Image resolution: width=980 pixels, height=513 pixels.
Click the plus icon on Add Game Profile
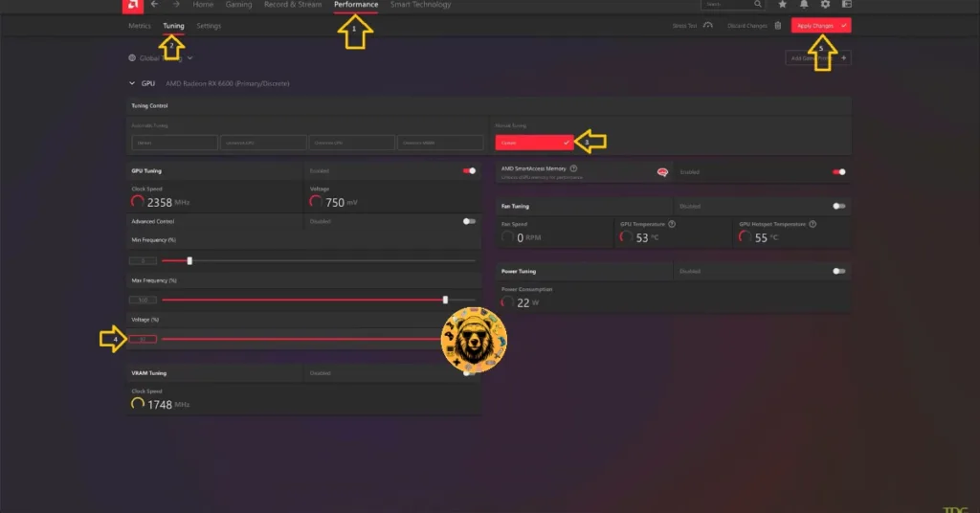(843, 58)
